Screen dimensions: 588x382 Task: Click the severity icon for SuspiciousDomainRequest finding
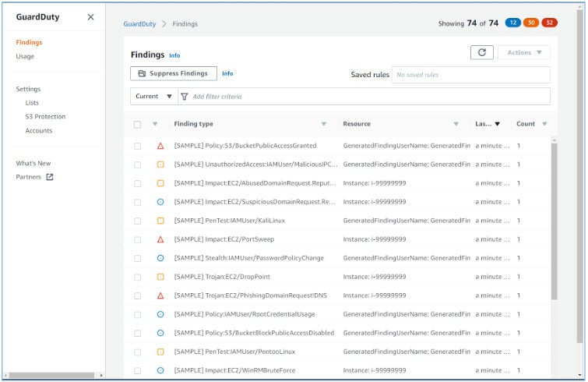[160, 202]
